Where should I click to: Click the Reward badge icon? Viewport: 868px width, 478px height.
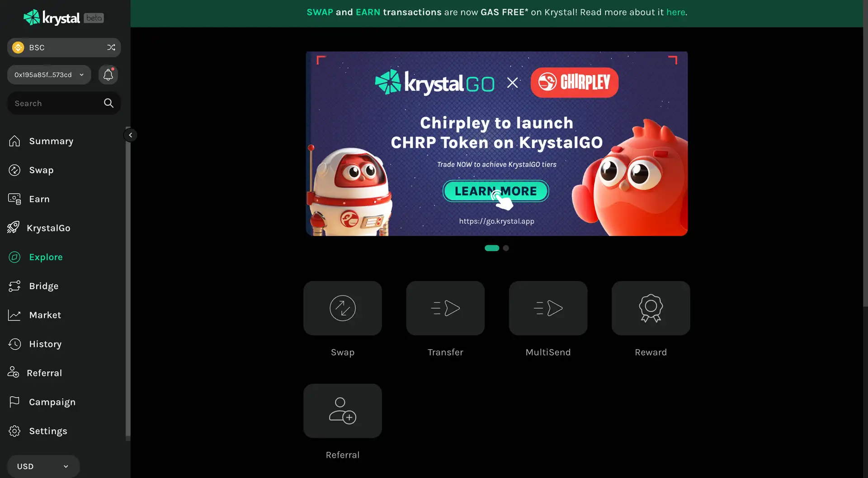pyautogui.click(x=651, y=308)
